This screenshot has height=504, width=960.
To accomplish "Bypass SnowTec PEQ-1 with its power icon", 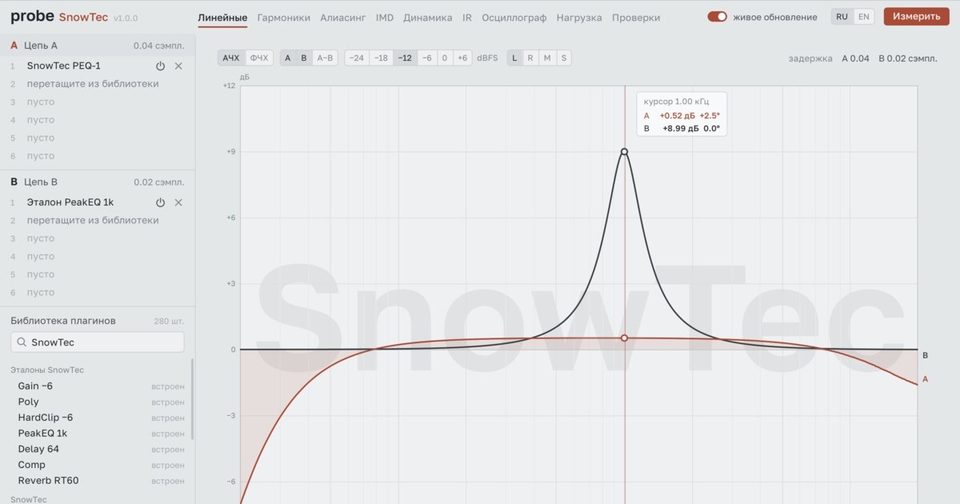I will [x=160, y=66].
